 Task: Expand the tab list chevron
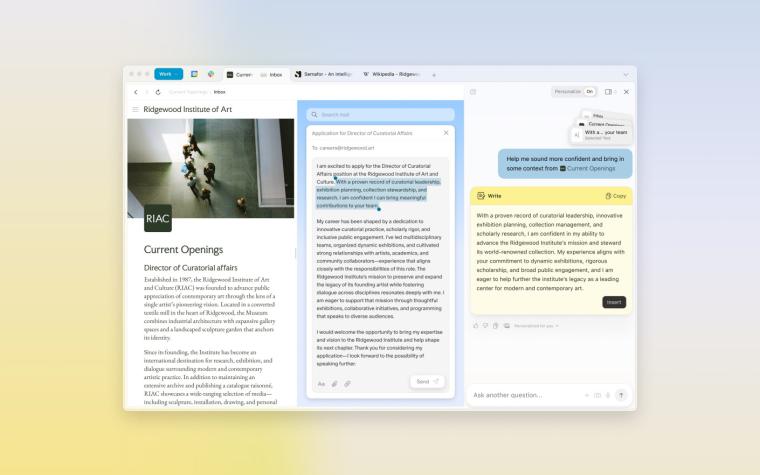(x=626, y=75)
